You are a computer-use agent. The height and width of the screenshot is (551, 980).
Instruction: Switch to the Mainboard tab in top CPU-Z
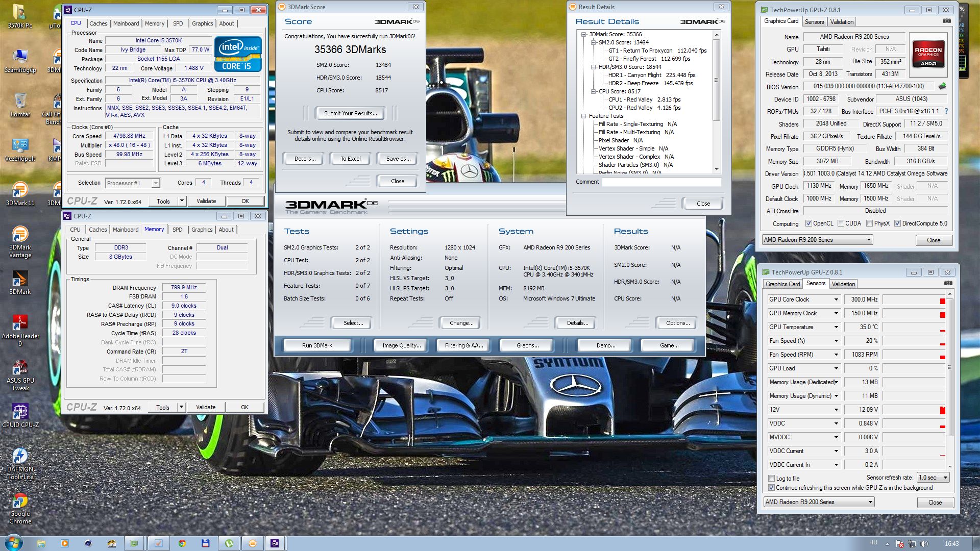tap(126, 23)
